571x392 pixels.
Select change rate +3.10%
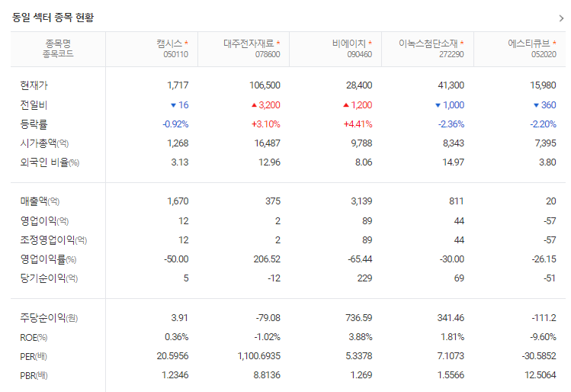[266, 124]
